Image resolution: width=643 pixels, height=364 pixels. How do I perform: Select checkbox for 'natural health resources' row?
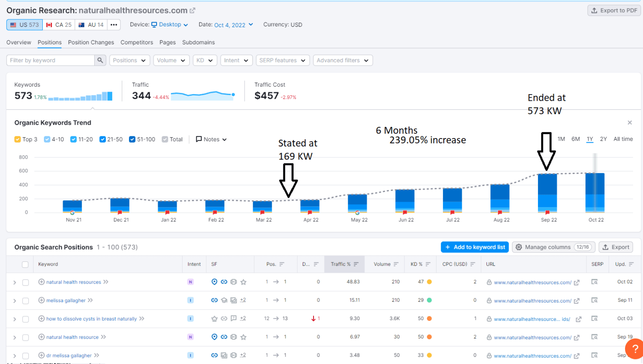[25, 282]
